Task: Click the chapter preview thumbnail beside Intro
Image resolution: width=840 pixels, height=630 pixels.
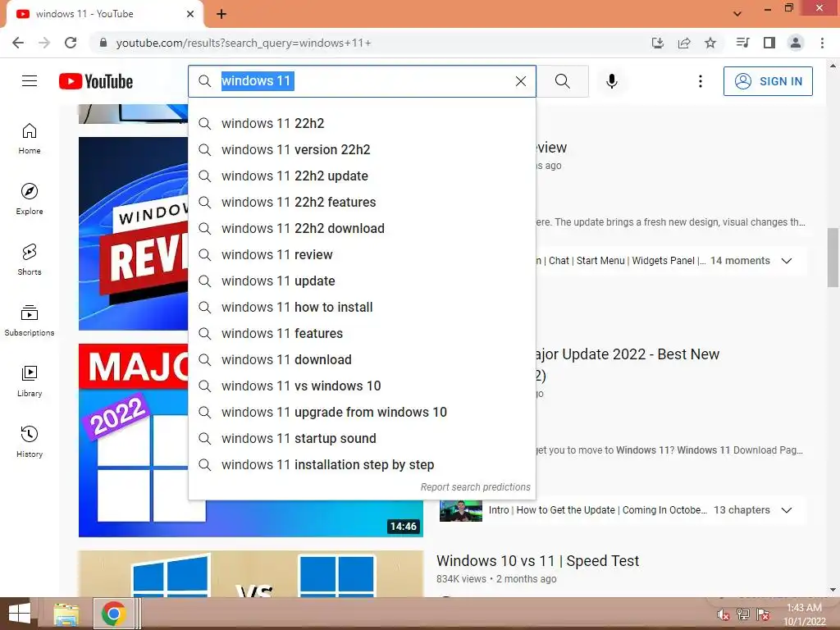Action: coord(461,510)
